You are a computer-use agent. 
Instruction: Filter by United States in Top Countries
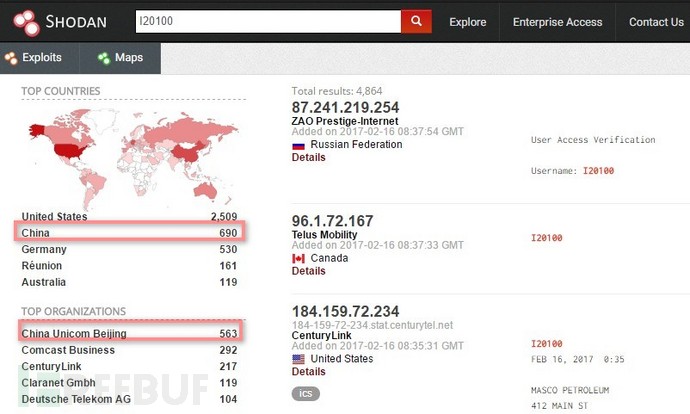pyautogui.click(x=54, y=216)
